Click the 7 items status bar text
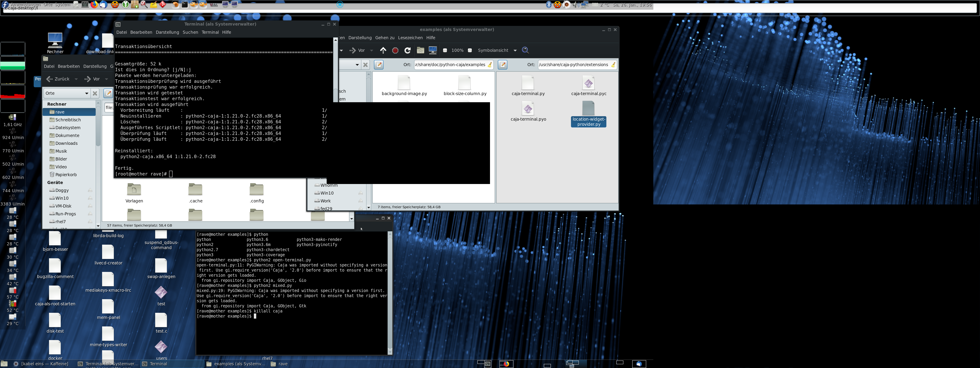Viewport: 980px width, 368px height. pos(409,207)
